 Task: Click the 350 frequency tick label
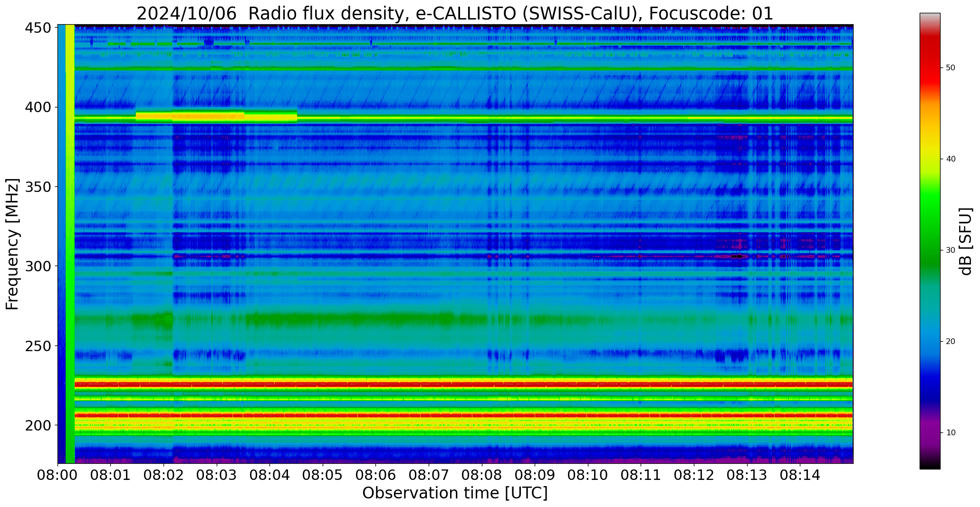(38, 187)
